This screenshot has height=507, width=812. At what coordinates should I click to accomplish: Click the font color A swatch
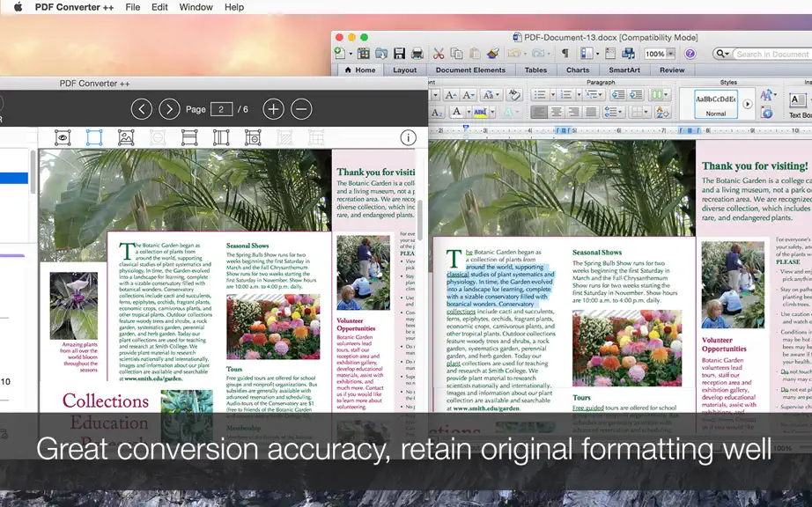pos(457,112)
